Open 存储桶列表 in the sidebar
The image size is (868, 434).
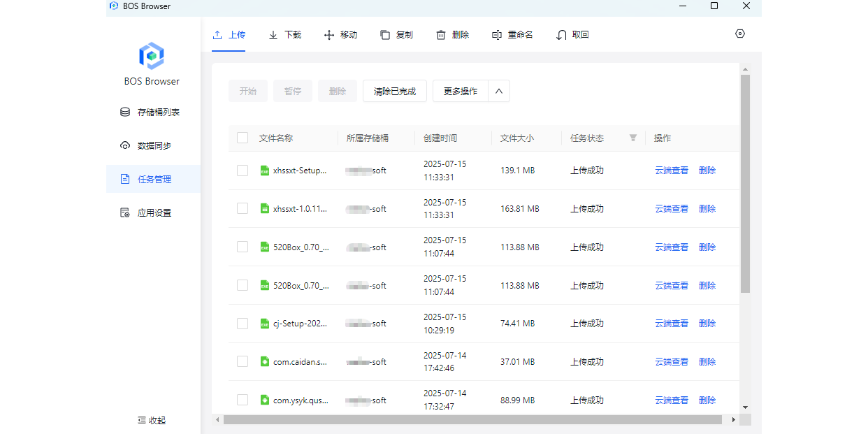tap(152, 113)
